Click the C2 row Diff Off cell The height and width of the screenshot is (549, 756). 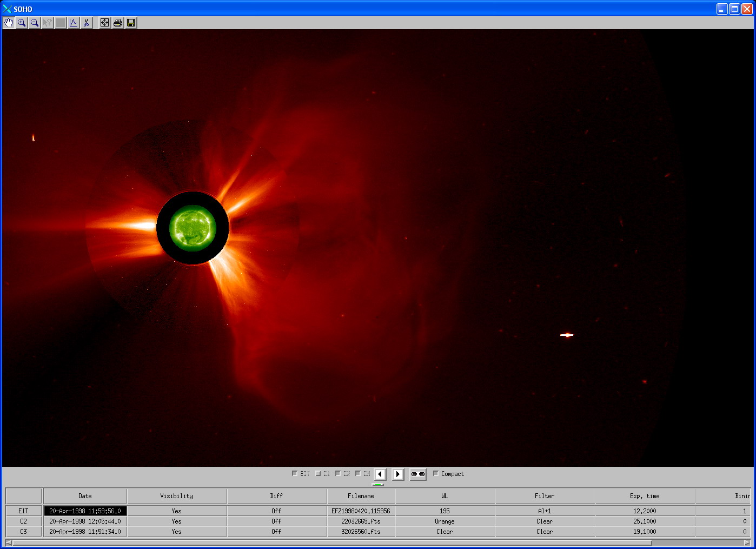tap(277, 521)
